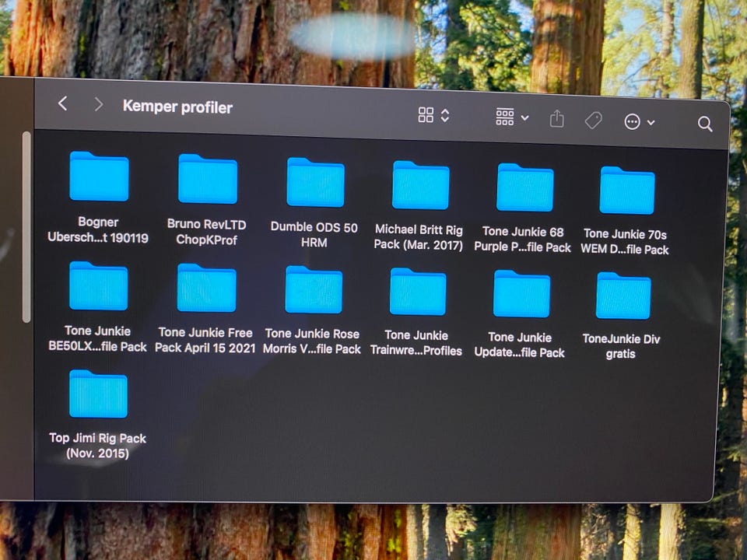Click label 'Tone Junkie 68 Purple P...file Pack'
The width and height of the screenshot is (747, 560).
523,240
